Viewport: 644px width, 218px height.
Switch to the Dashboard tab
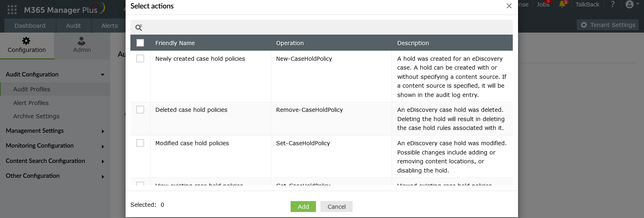click(30, 26)
